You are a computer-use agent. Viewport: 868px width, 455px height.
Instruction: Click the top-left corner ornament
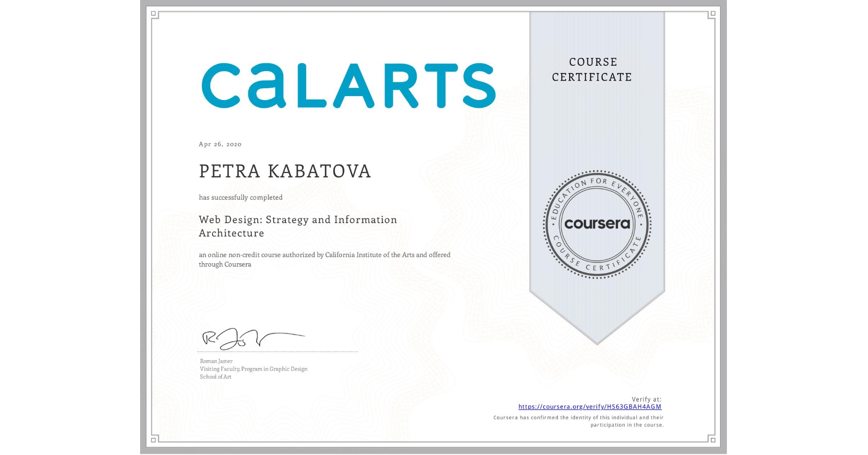[155, 15]
